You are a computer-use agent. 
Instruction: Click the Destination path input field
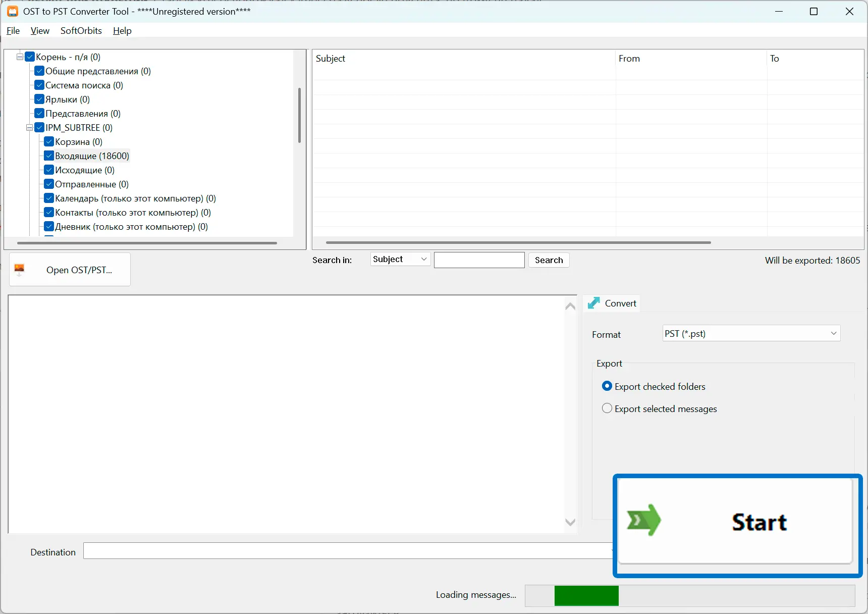click(x=348, y=551)
